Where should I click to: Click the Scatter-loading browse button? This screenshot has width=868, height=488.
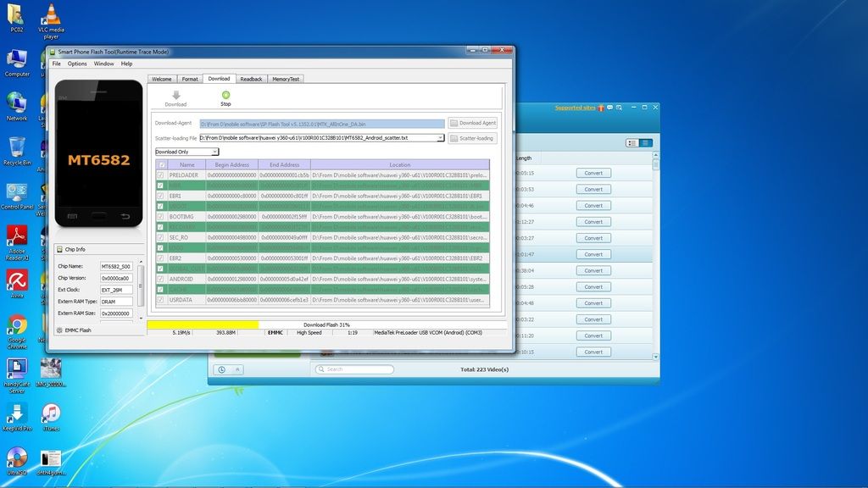click(472, 138)
